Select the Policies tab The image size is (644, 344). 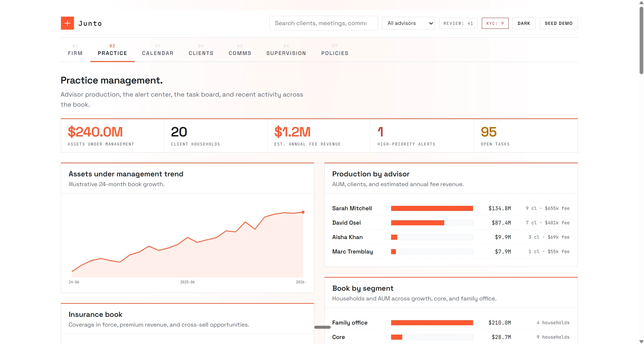tap(335, 50)
